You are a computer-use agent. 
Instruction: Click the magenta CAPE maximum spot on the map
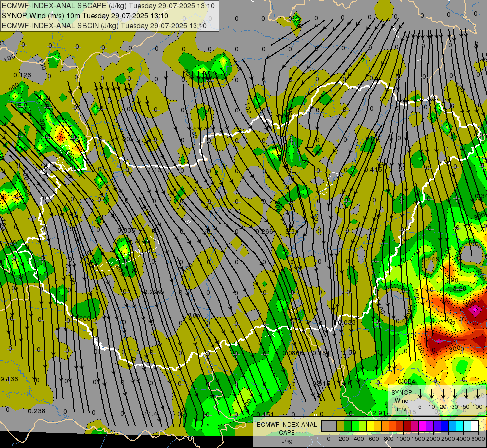coord(475,310)
